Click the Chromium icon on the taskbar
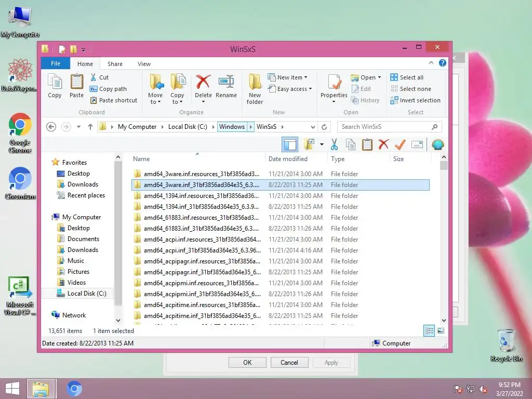 tap(74, 389)
